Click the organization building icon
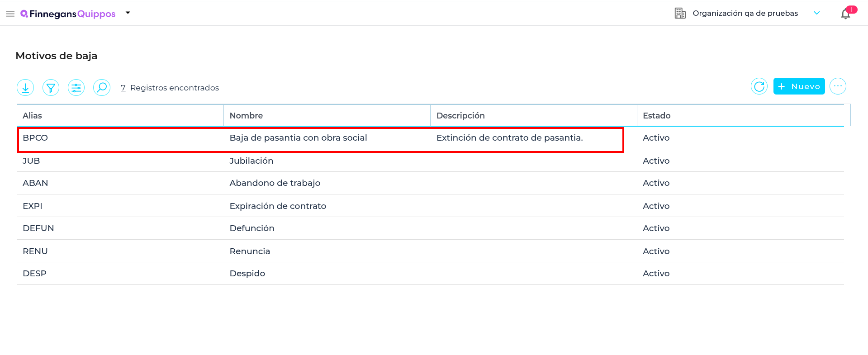 [x=680, y=14]
